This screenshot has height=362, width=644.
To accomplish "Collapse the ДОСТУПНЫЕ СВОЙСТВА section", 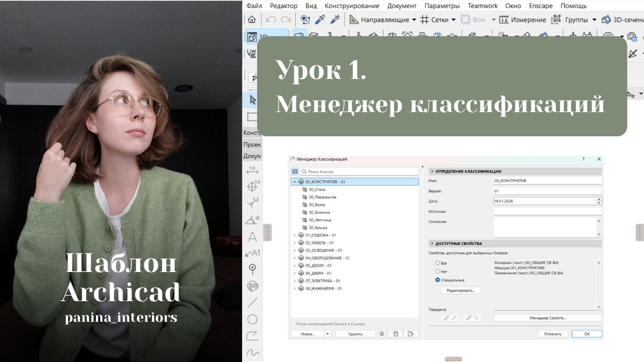I will (x=432, y=244).
